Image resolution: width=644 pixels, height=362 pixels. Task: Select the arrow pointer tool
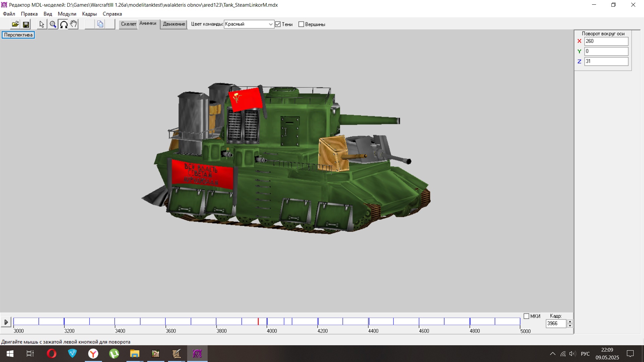(x=42, y=24)
